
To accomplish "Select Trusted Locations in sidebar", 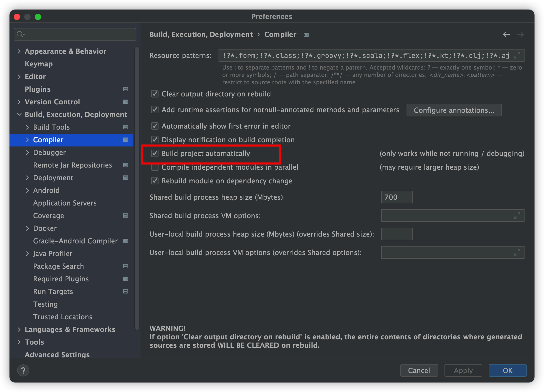I will pyautogui.click(x=63, y=317).
